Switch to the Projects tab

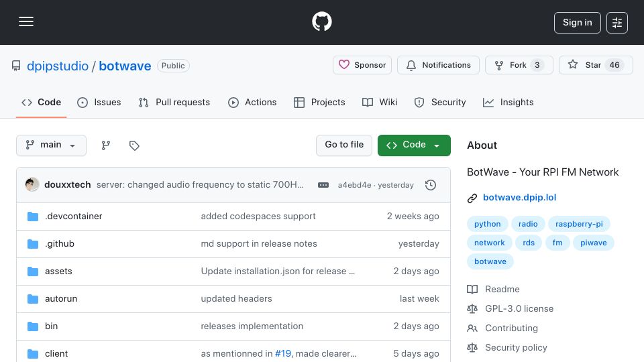click(x=319, y=102)
